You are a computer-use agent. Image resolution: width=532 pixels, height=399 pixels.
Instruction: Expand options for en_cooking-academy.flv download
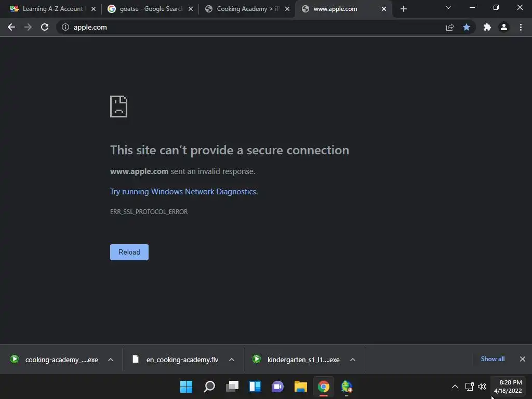pos(232,360)
